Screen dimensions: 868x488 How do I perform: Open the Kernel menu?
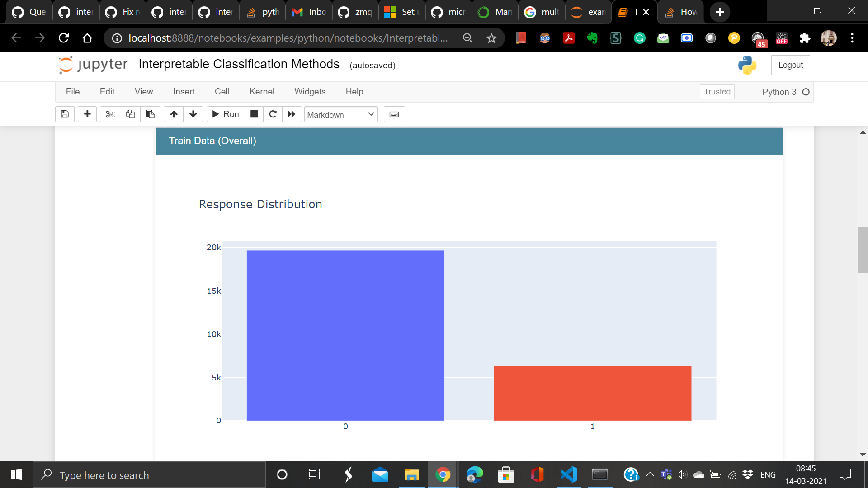262,92
